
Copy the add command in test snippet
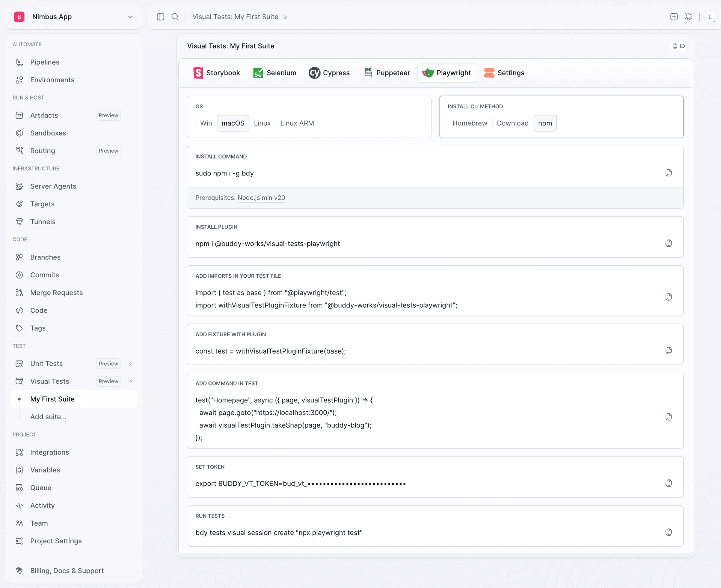click(x=668, y=417)
